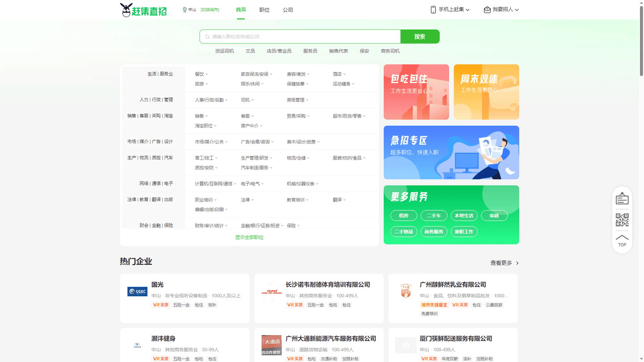Click the 商务服务 service button
Viewport: 644px width, 362px height.
tap(434, 232)
